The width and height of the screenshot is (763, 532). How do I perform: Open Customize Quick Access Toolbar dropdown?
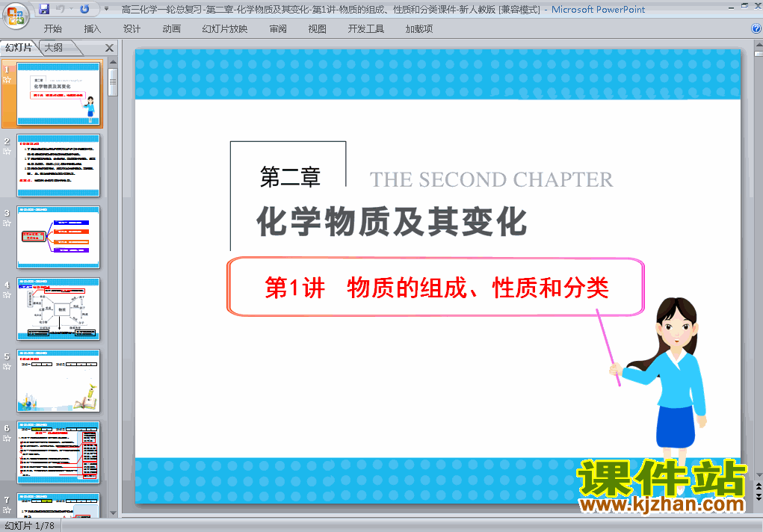pyautogui.click(x=106, y=9)
